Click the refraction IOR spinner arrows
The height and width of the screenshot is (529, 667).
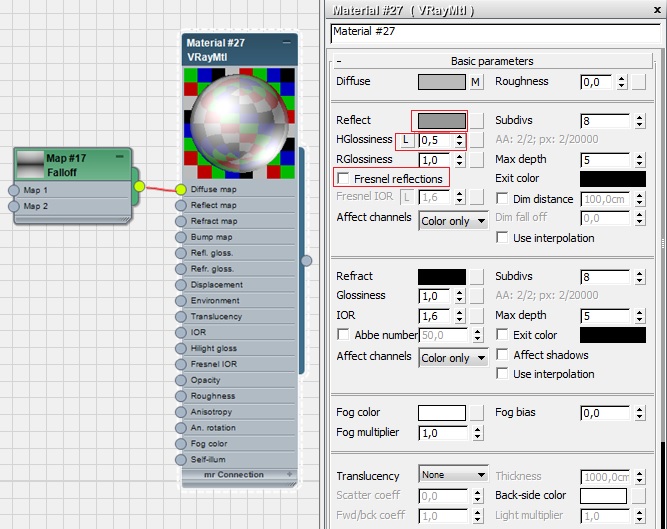point(459,316)
